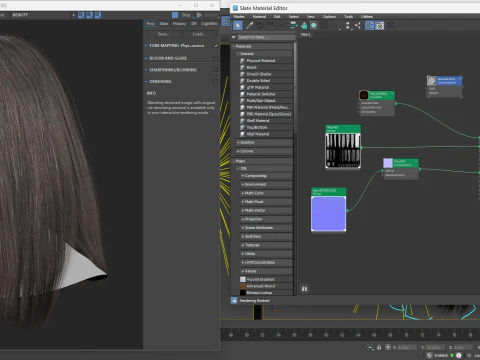Click Physical Material icon in browser list
Screen dimensions: 480x360
[x=243, y=61]
